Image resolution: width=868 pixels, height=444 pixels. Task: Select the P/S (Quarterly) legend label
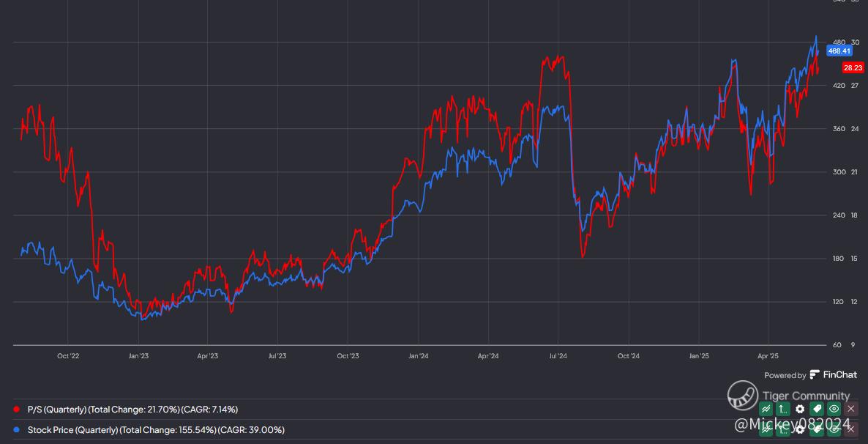pyautogui.click(x=133, y=410)
